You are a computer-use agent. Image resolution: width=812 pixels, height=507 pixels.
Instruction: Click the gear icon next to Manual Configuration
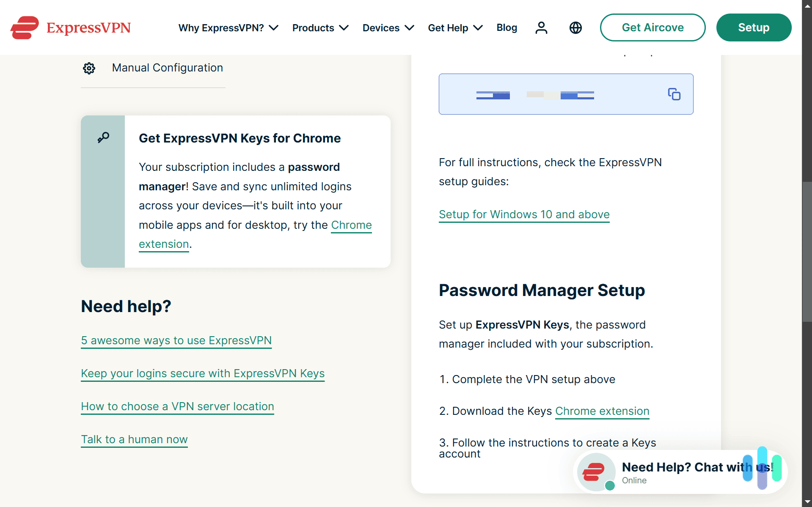point(89,68)
